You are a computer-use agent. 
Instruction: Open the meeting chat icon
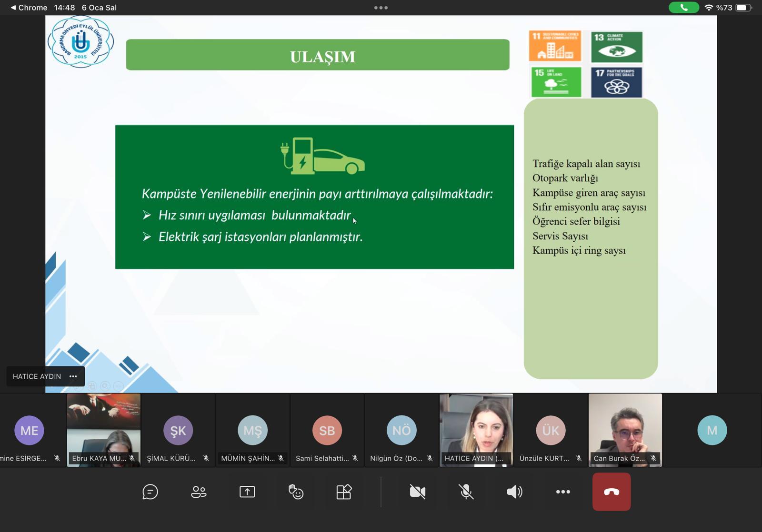[150, 492]
